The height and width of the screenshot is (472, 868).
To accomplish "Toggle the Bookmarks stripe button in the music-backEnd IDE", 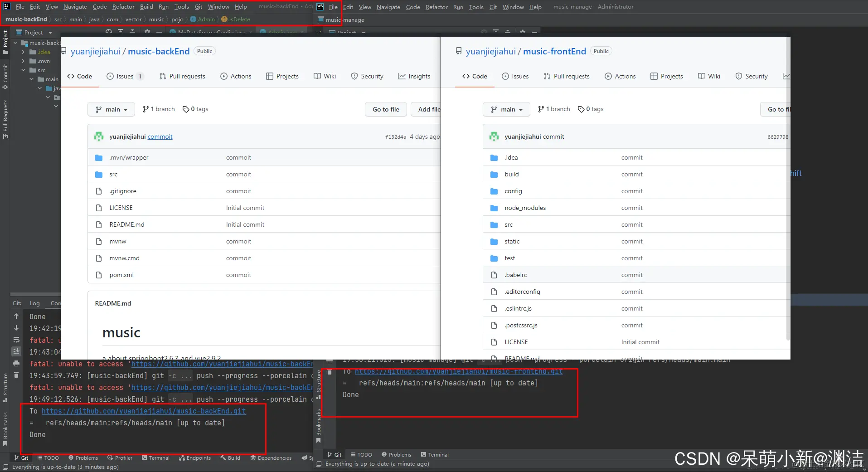I will (5, 429).
